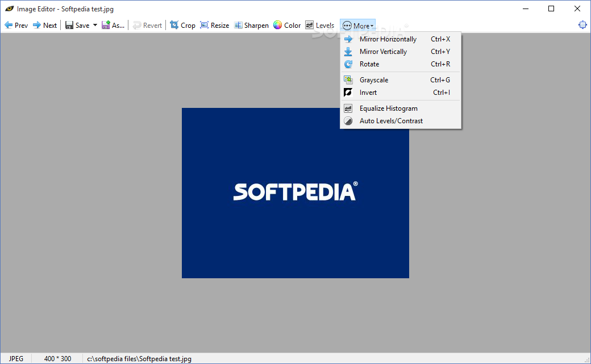Click the file path in status bar
591x364 pixels.
pos(139,359)
